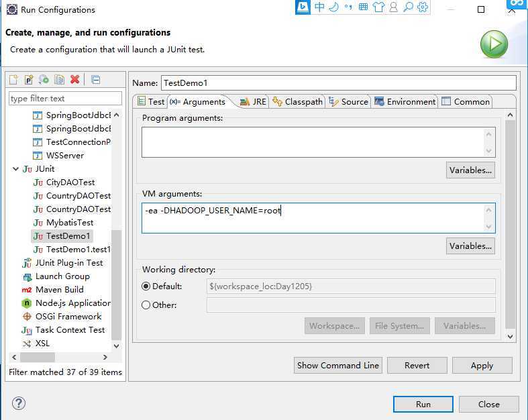Click user account icon in IME toolbar
This screenshot has width=528, height=420.
click(393, 7)
